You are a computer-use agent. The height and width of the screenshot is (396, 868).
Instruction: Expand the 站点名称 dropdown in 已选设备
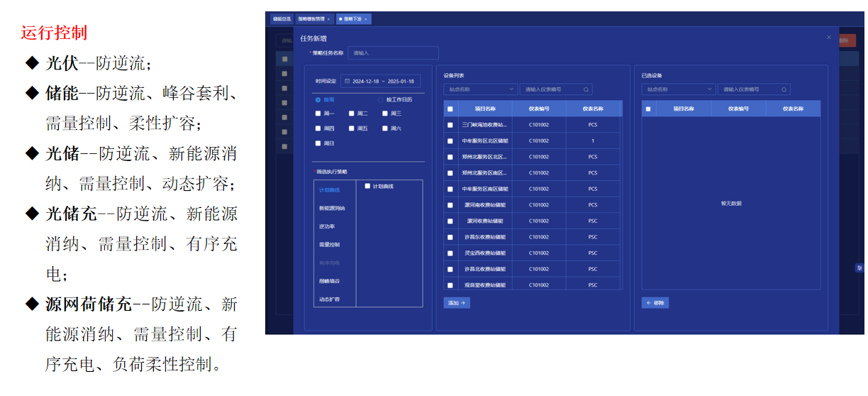click(679, 89)
